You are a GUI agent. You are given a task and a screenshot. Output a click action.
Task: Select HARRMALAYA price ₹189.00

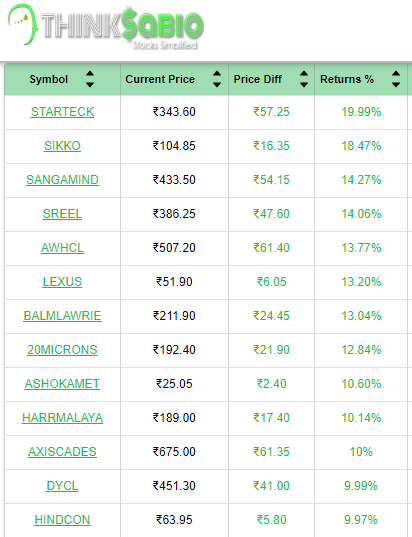pos(174,418)
